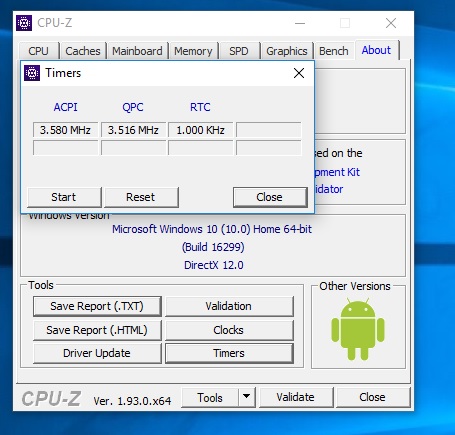Click the Ver. 1.93.0.x64 label
This screenshot has height=435, width=455.
coord(133,401)
